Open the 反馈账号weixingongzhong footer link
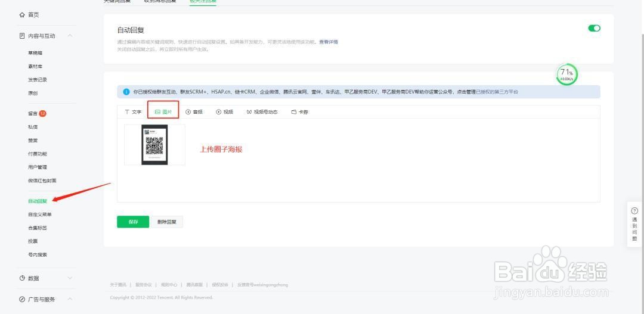 point(262,284)
